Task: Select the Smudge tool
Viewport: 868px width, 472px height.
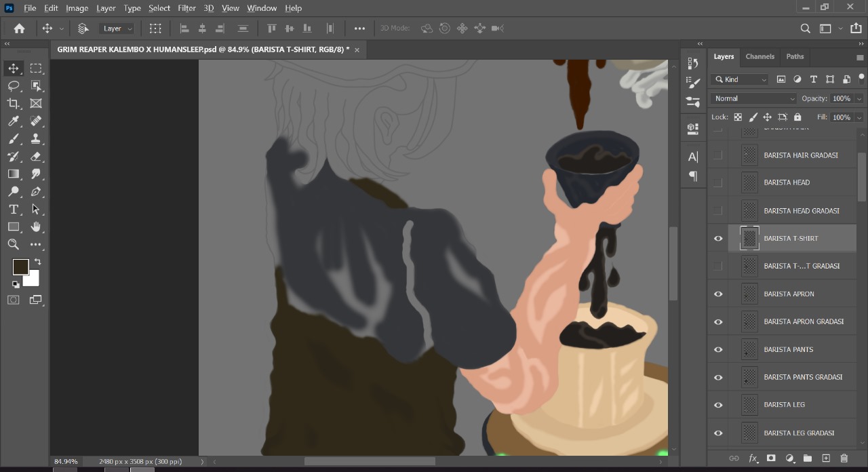Action: point(36,174)
